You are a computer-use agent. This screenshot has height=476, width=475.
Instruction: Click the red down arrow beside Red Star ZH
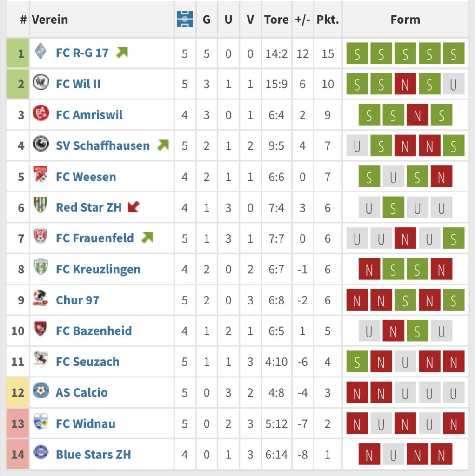click(134, 207)
